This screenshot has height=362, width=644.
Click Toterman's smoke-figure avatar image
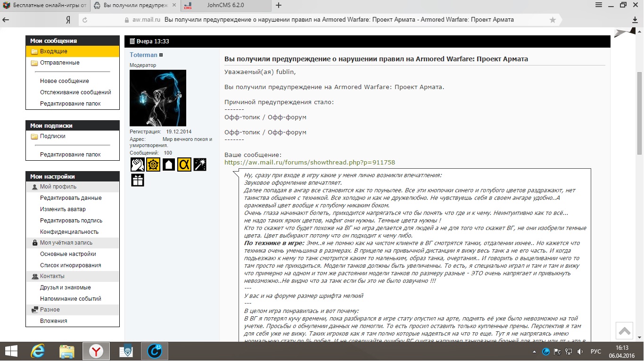pos(158,98)
